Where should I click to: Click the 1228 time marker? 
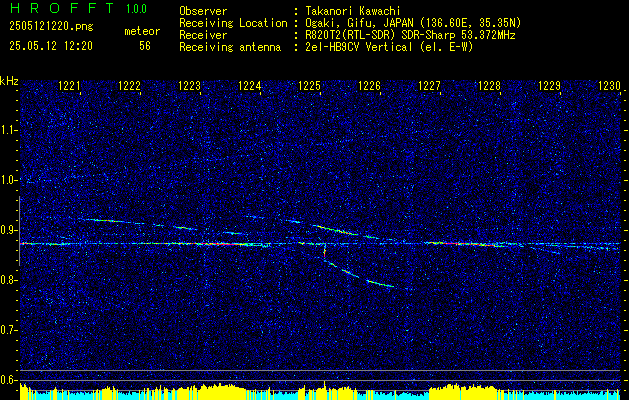click(489, 85)
